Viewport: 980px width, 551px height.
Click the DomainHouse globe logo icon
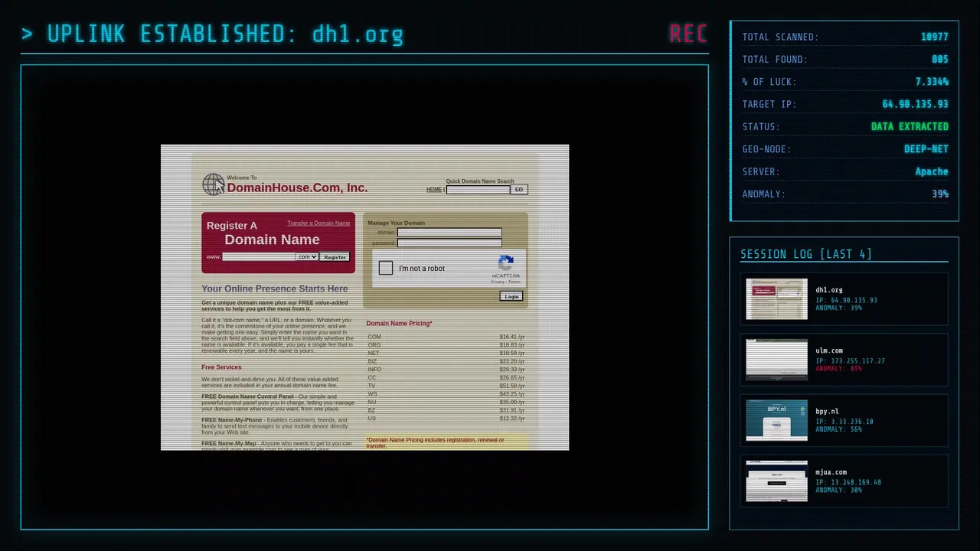[214, 184]
